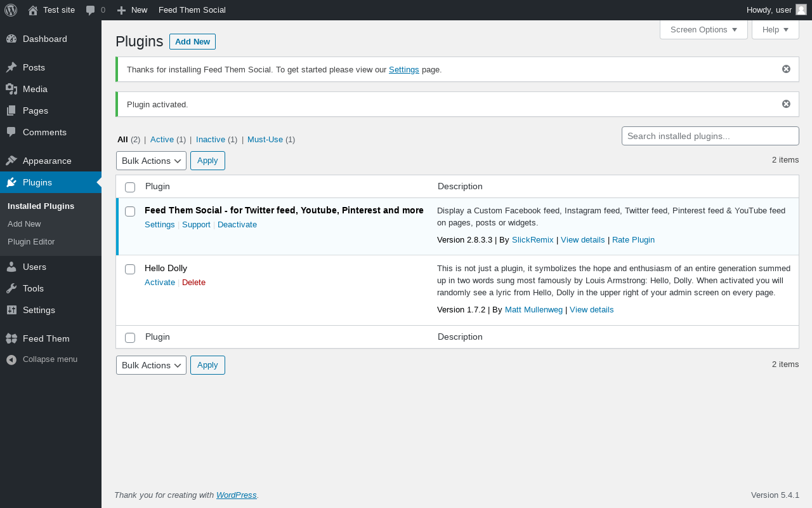
Task: Open Feed Them Social plugin Settings link
Action: (160, 225)
